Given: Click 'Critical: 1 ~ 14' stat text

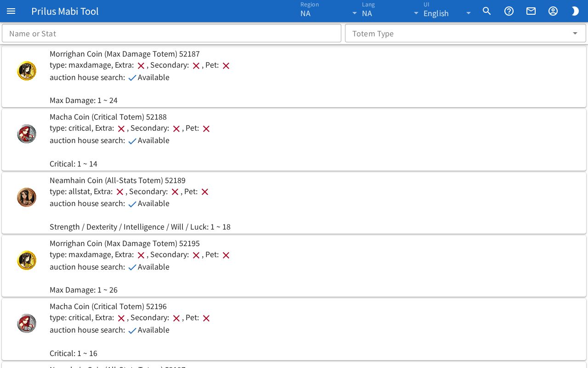Looking at the screenshot, I should [x=73, y=164].
